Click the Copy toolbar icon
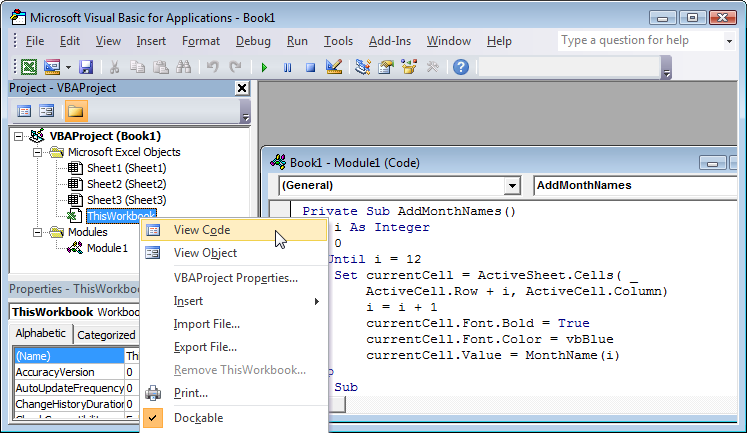This screenshot has width=747, height=433. pyautogui.click(x=137, y=67)
